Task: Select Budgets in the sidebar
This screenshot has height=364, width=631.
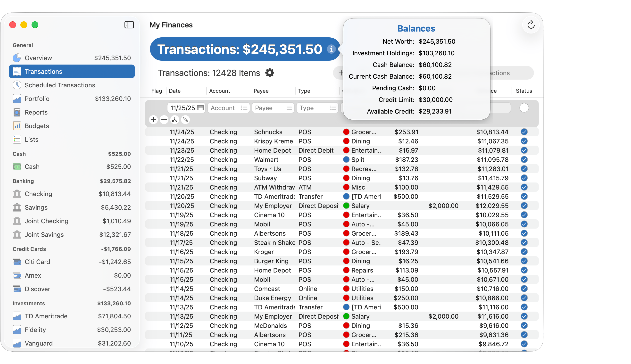Action: 37,126
